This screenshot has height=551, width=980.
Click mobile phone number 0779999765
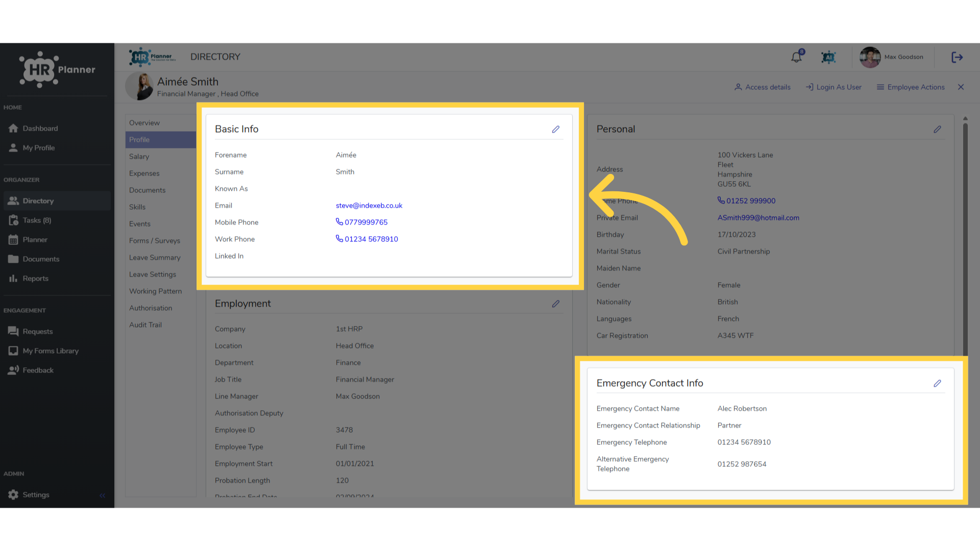362,222
